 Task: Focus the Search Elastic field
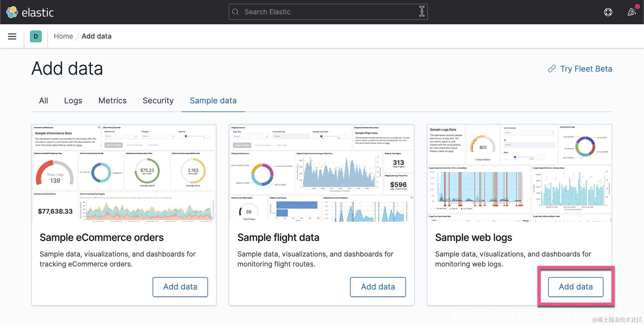(x=328, y=12)
